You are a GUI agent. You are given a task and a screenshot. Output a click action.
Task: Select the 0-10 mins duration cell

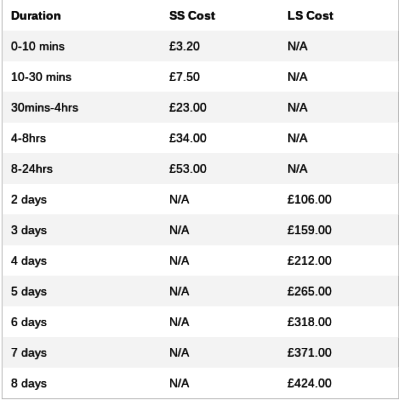click(38, 46)
